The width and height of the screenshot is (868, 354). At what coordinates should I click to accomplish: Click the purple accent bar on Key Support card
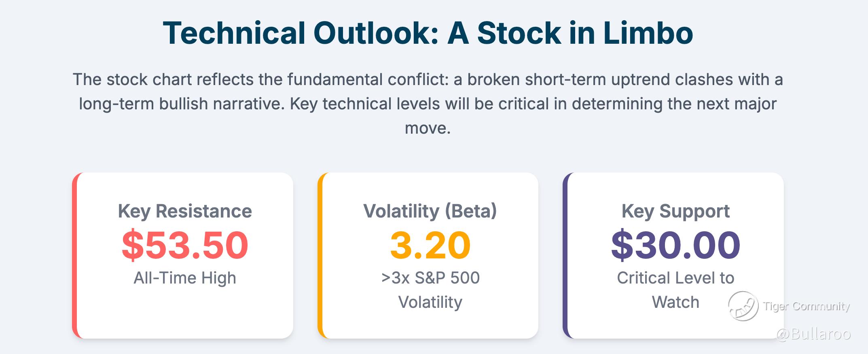pyautogui.click(x=565, y=256)
